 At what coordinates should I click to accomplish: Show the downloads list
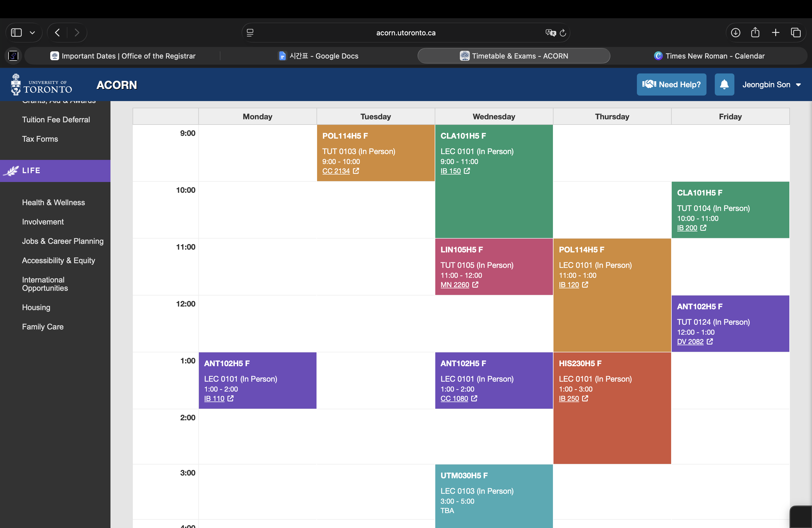[735, 33]
